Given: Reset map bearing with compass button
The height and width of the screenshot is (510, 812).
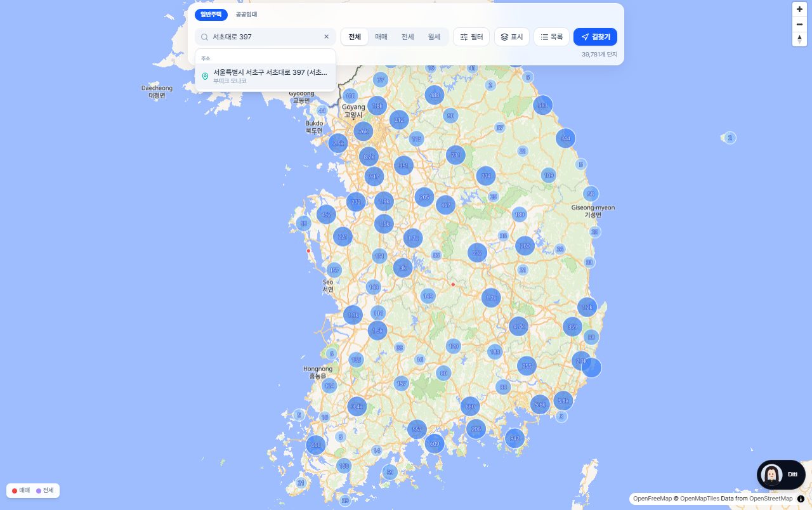Looking at the screenshot, I should tap(799, 39).
